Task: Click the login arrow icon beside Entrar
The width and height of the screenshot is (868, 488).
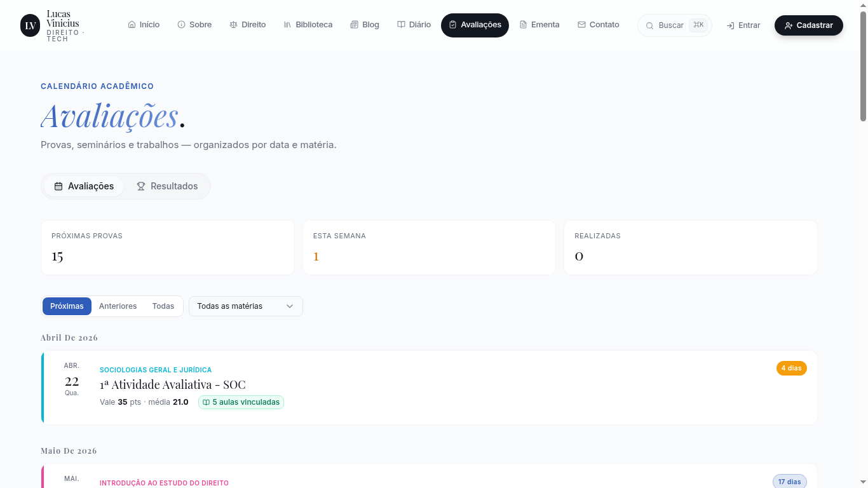Action: pyautogui.click(x=731, y=25)
